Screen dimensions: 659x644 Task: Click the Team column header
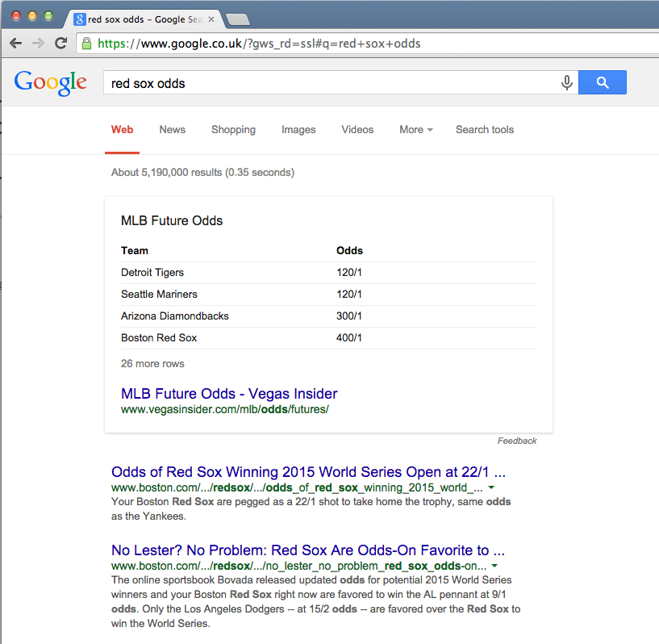tap(135, 250)
